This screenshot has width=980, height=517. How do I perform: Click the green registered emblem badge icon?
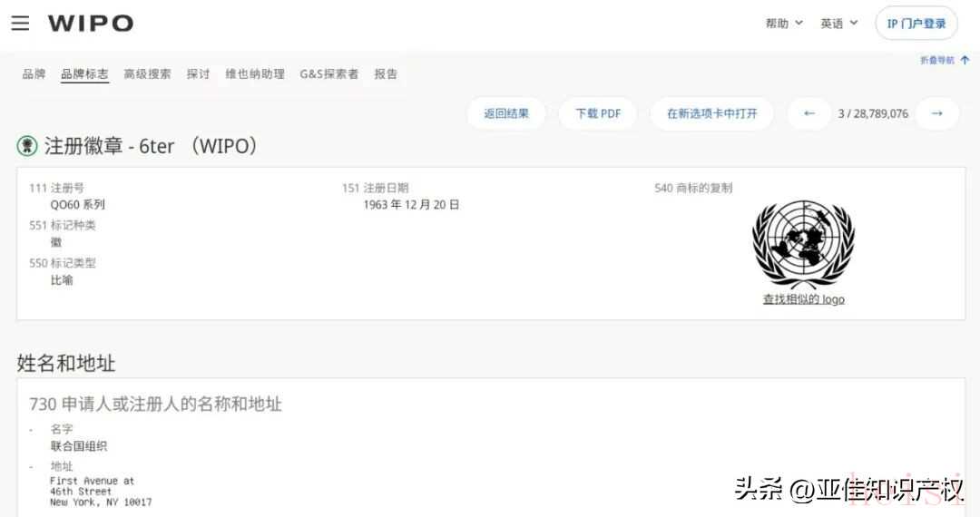pyautogui.click(x=27, y=146)
